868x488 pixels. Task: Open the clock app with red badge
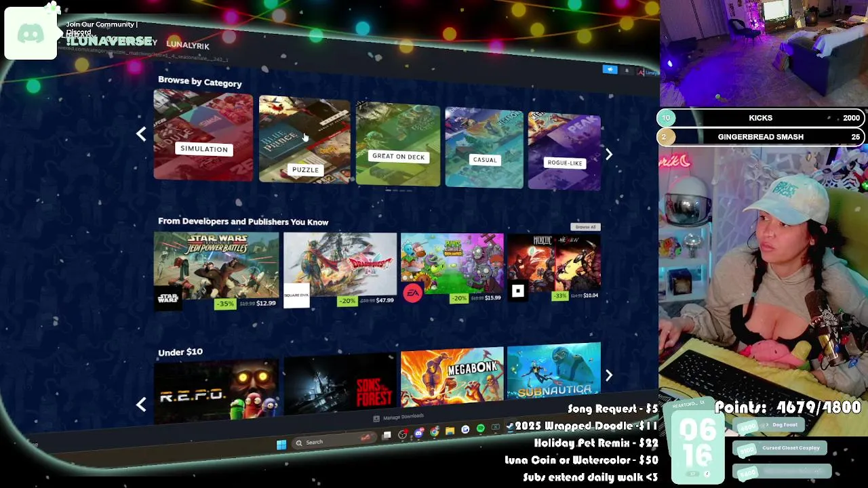(x=403, y=434)
